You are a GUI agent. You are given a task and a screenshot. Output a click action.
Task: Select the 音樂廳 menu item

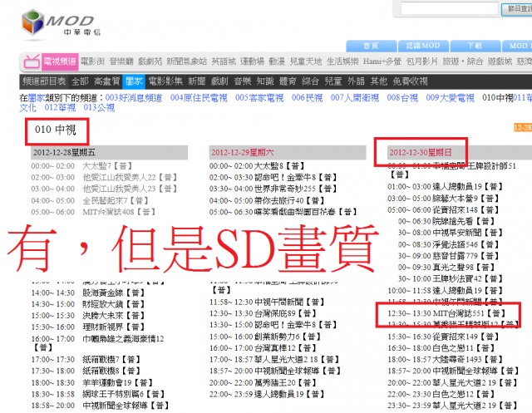click(121, 61)
